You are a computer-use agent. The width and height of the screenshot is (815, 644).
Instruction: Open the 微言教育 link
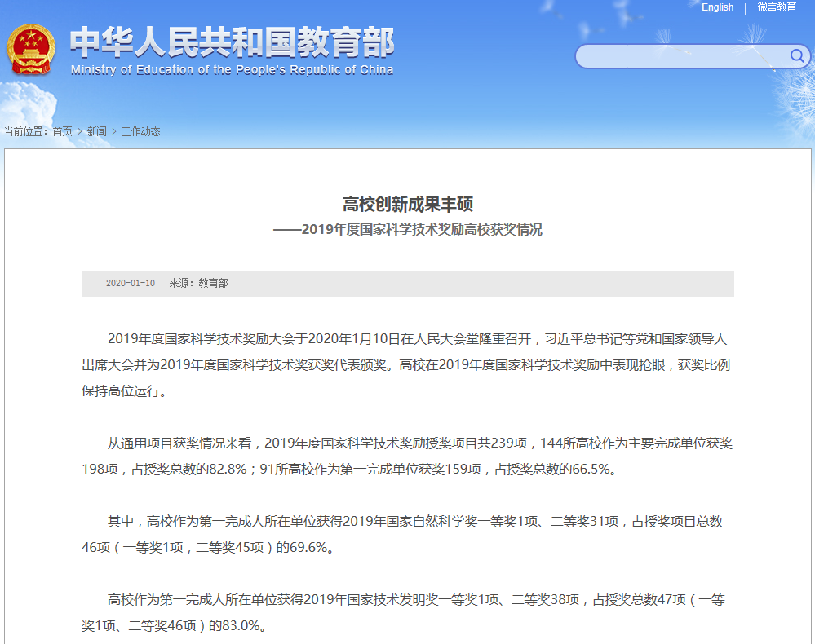coord(777,7)
